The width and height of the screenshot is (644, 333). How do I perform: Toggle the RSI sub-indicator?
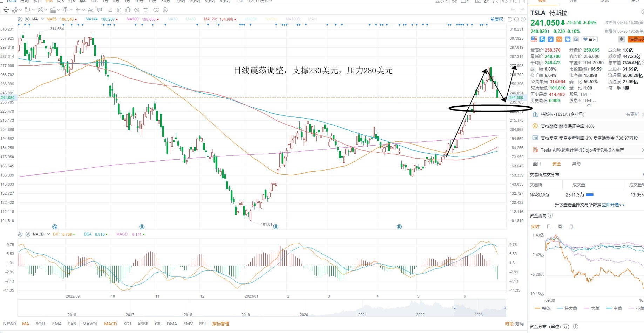point(202,324)
